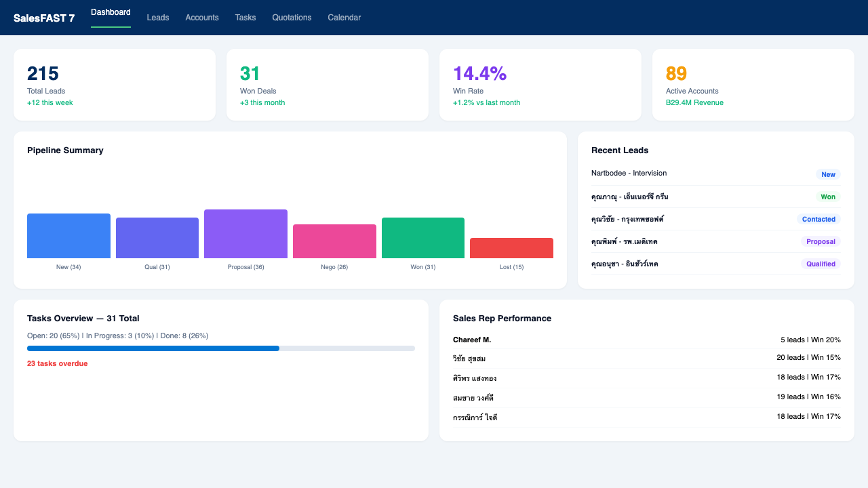Open the Calendar tab
868x488 pixels.
[x=344, y=18]
